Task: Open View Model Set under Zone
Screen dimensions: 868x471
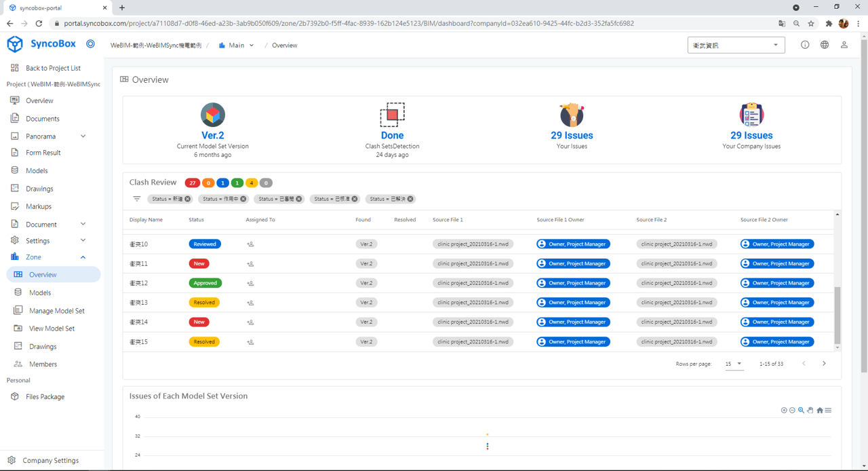Action: coord(52,328)
